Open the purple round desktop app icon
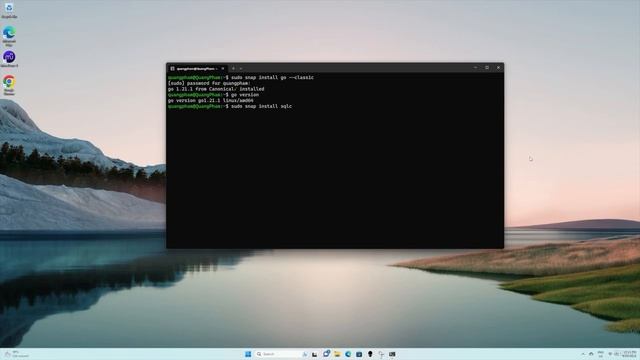The width and height of the screenshot is (640, 360). 9,59
